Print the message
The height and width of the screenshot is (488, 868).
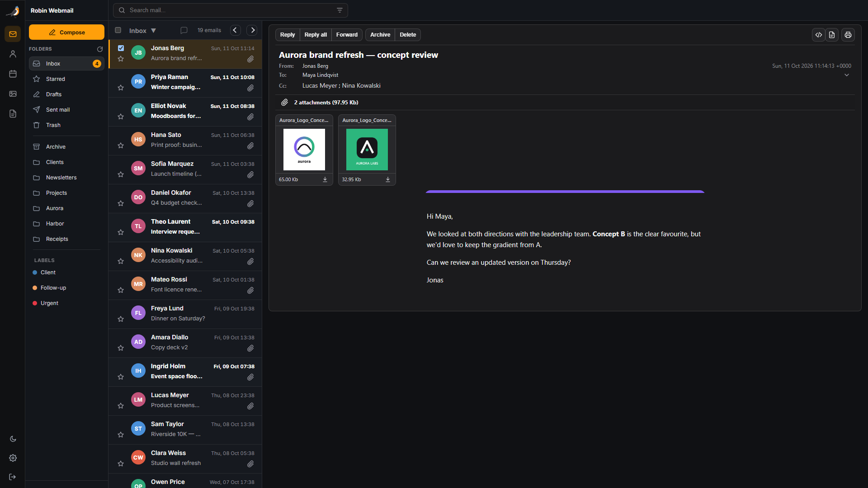pos(848,35)
